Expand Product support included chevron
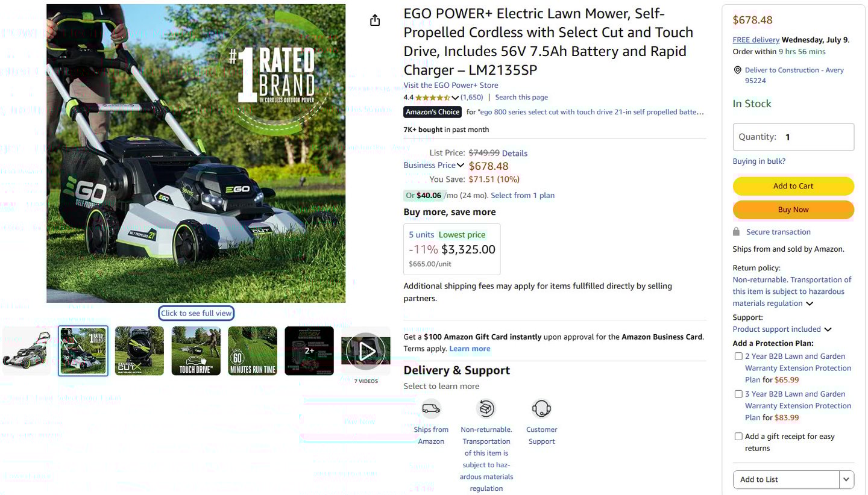 coord(828,329)
